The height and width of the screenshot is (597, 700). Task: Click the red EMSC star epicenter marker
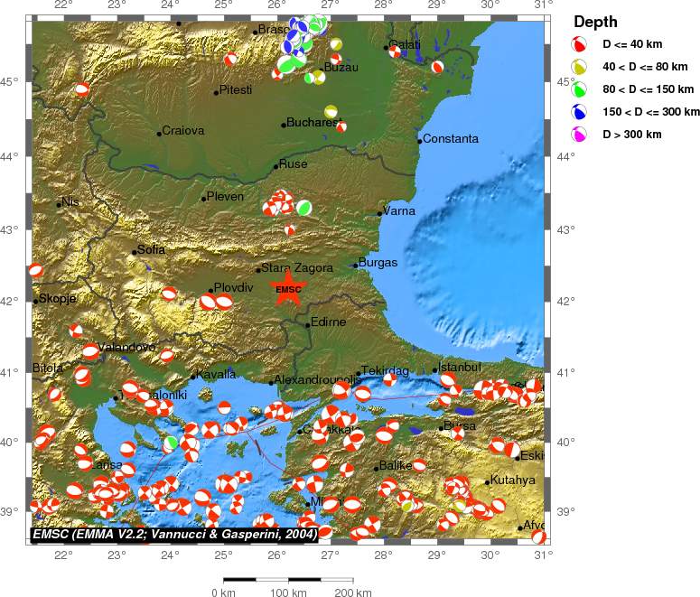(288, 289)
